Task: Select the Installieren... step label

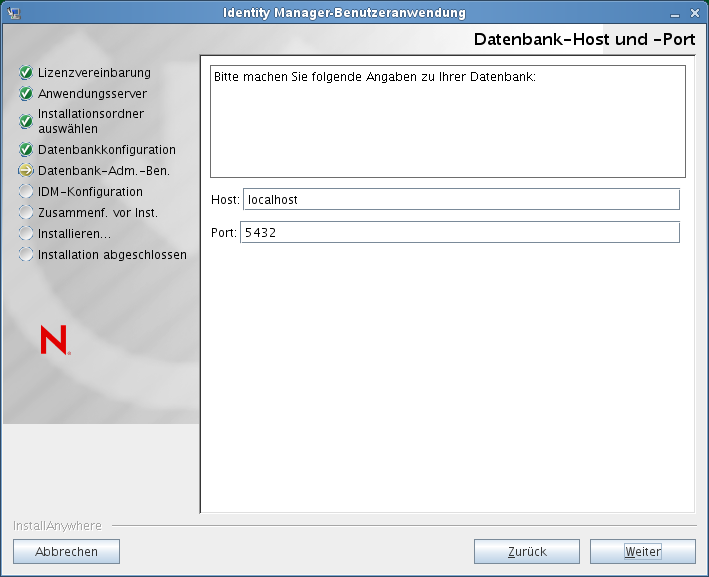Action: tap(75, 233)
